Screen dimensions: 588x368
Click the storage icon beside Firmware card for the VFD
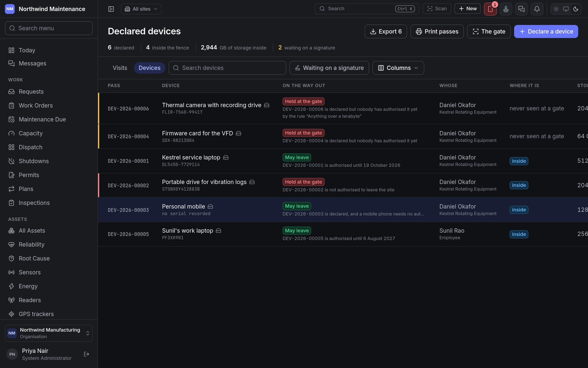(239, 133)
